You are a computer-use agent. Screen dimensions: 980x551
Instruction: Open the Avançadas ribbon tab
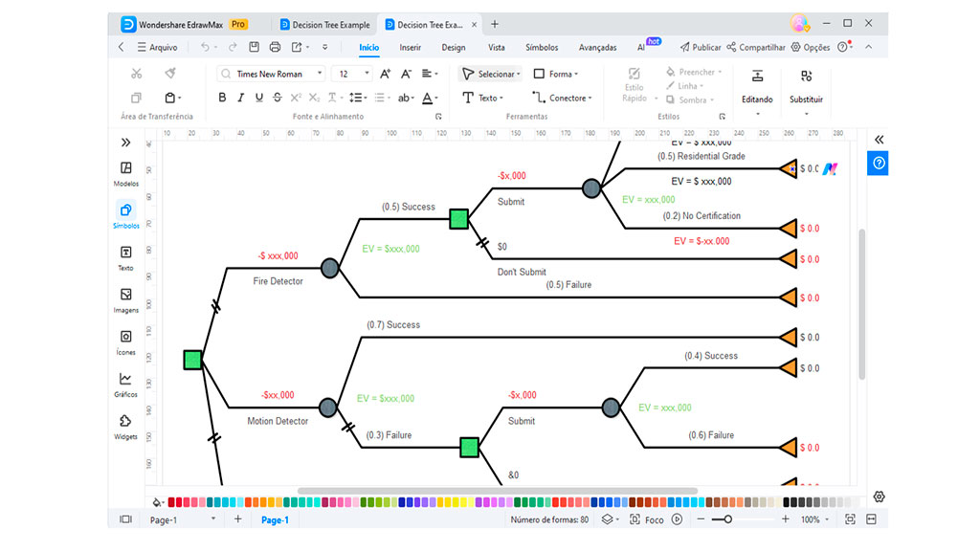tap(597, 48)
